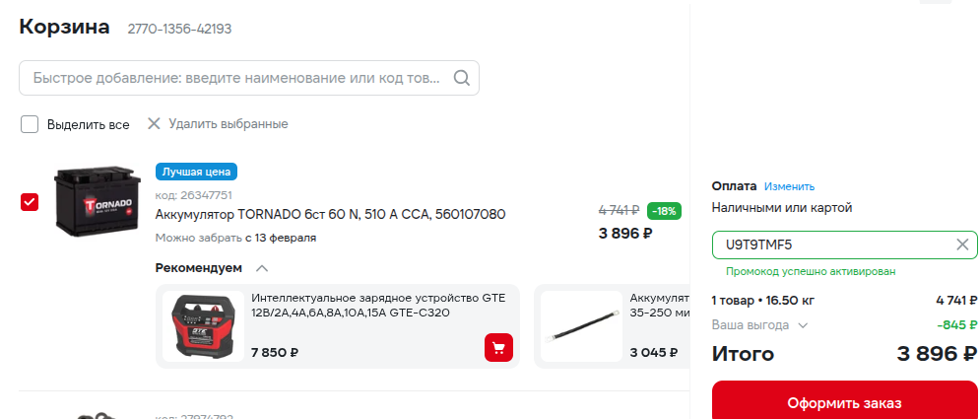980x419 pixels.
Task: Uncheck the TORNADO battery item checkbox
Action: [30, 202]
